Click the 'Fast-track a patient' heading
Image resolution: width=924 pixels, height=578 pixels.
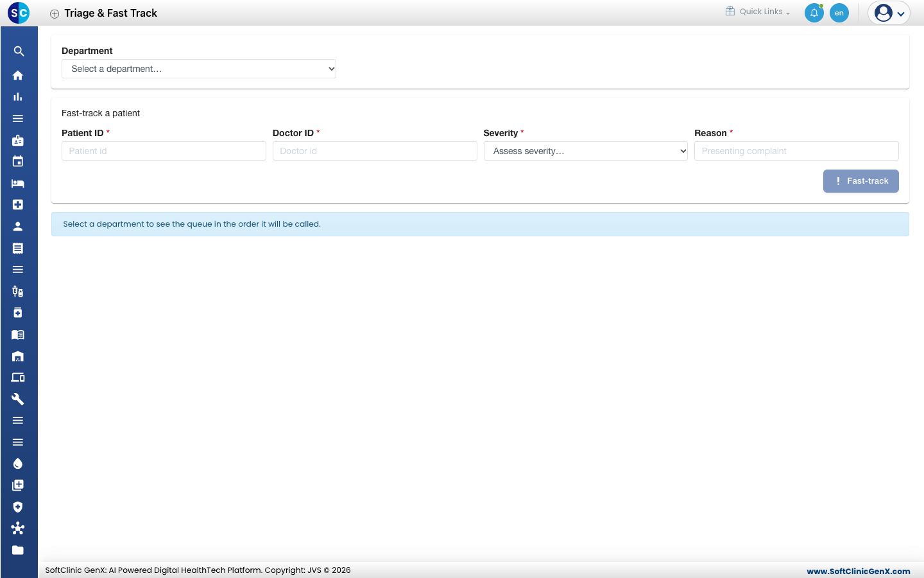pos(101,113)
